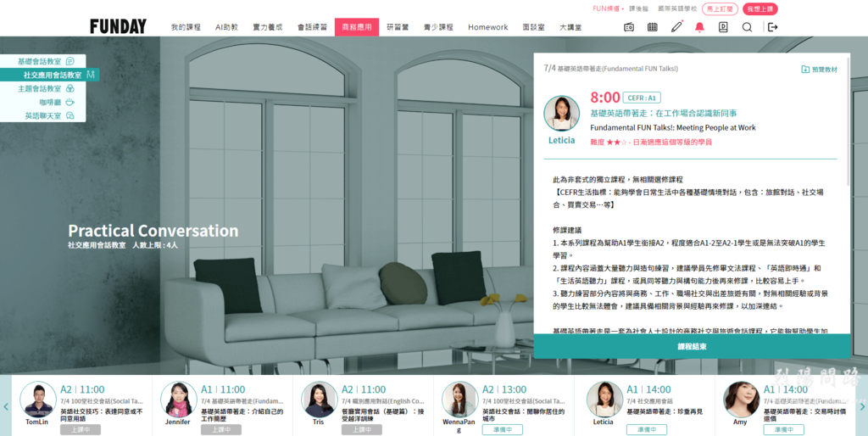Open the 研習營 tab
Image resolution: width=868 pixels, height=436 pixels.
click(398, 26)
